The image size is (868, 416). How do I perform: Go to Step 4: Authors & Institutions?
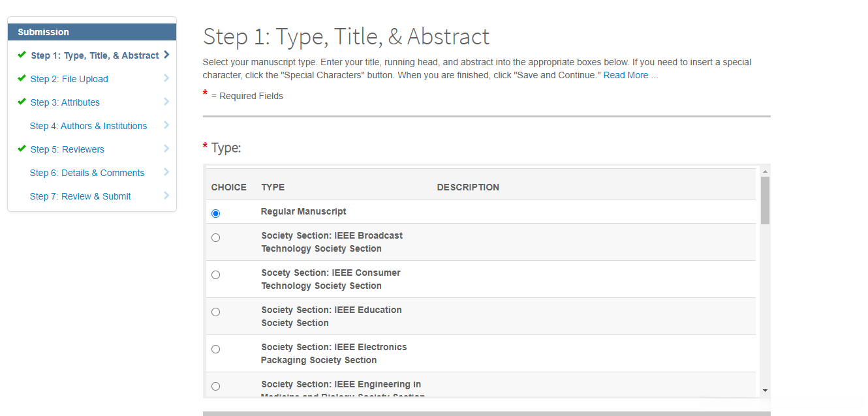coord(88,126)
